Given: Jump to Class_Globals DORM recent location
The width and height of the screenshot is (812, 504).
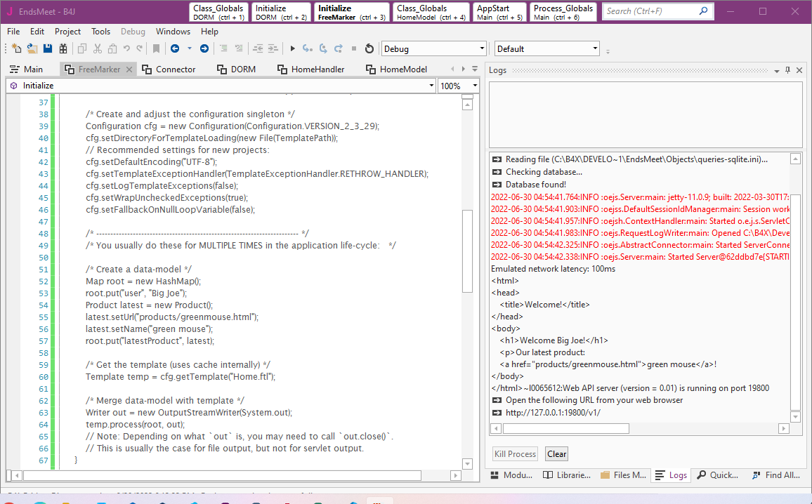Looking at the screenshot, I should click(x=218, y=13).
